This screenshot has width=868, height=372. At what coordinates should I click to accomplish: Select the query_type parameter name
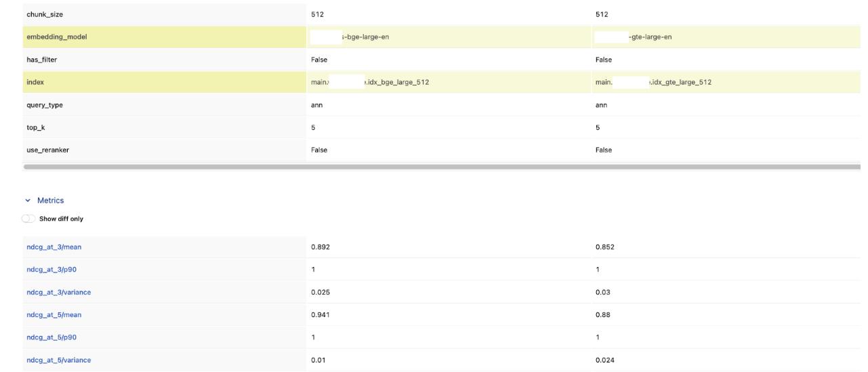pos(45,105)
